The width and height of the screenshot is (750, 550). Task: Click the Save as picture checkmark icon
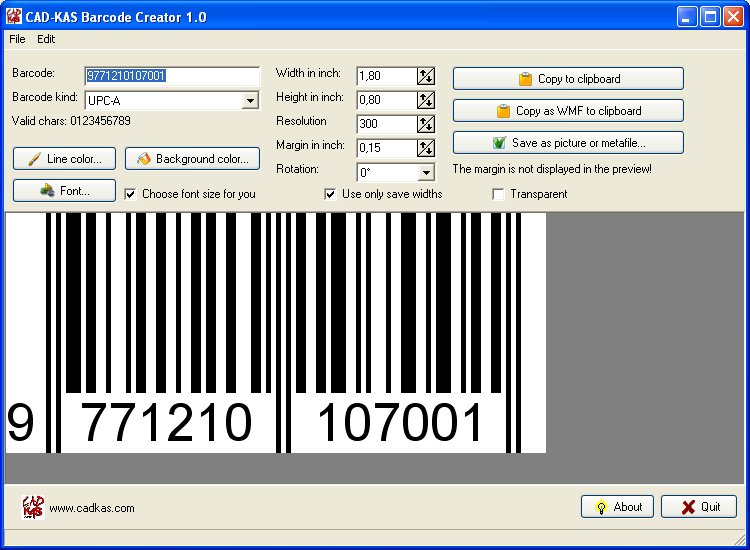tap(499, 143)
